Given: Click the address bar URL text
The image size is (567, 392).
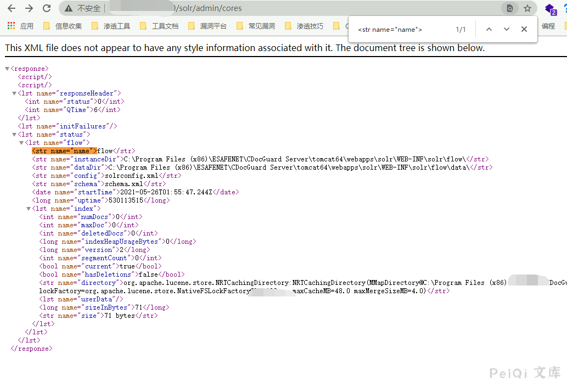Looking at the screenshot, I should coord(209,8).
